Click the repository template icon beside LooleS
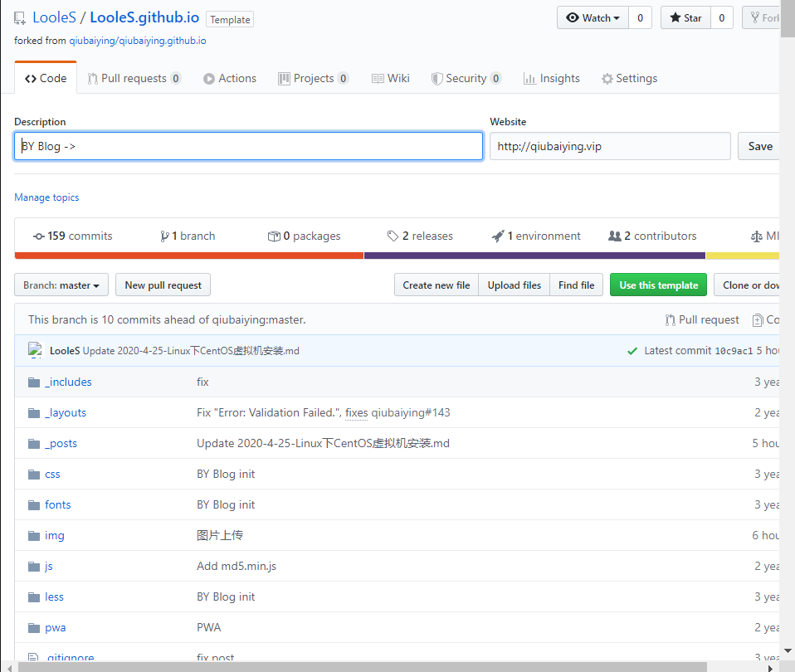This screenshot has width=795, height=672. (x=20, y=18)
